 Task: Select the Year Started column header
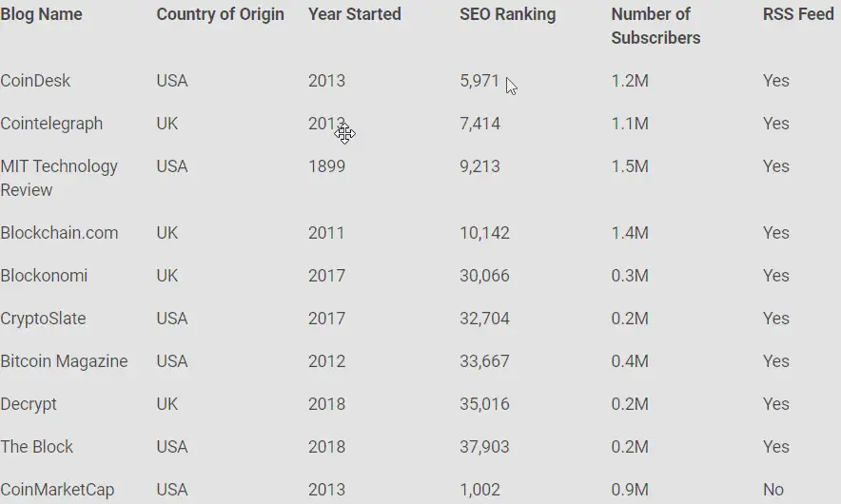(354, 14)
